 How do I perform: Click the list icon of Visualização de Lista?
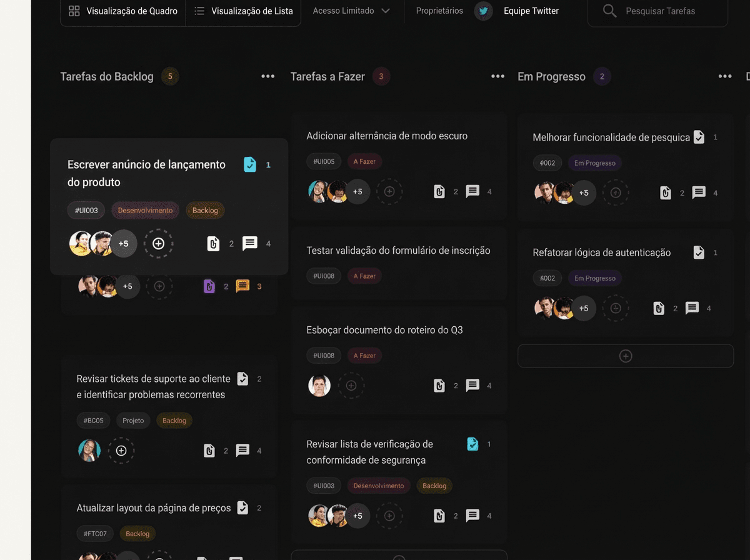click(x=199, y=11)
